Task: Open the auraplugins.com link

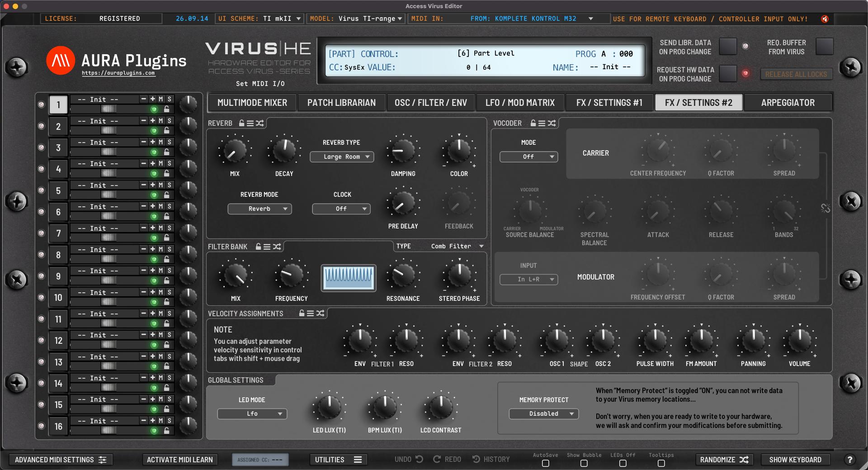Action: [118, 73]
